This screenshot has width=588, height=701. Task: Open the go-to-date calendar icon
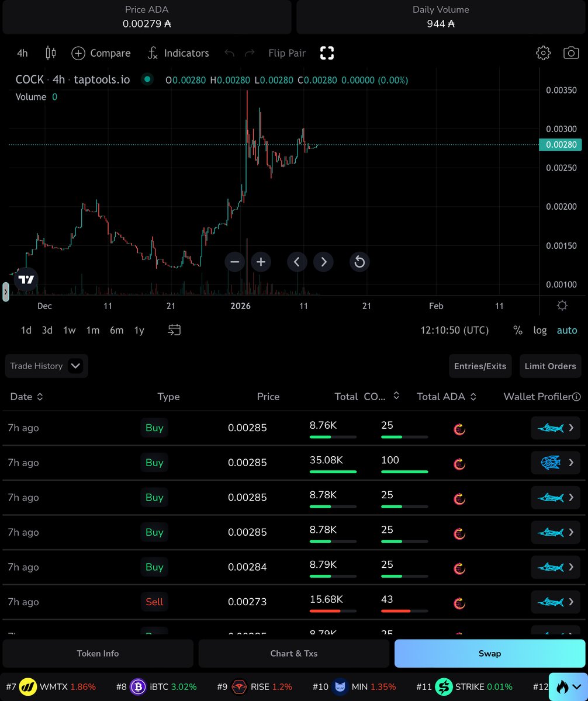[x=174, y=330]
